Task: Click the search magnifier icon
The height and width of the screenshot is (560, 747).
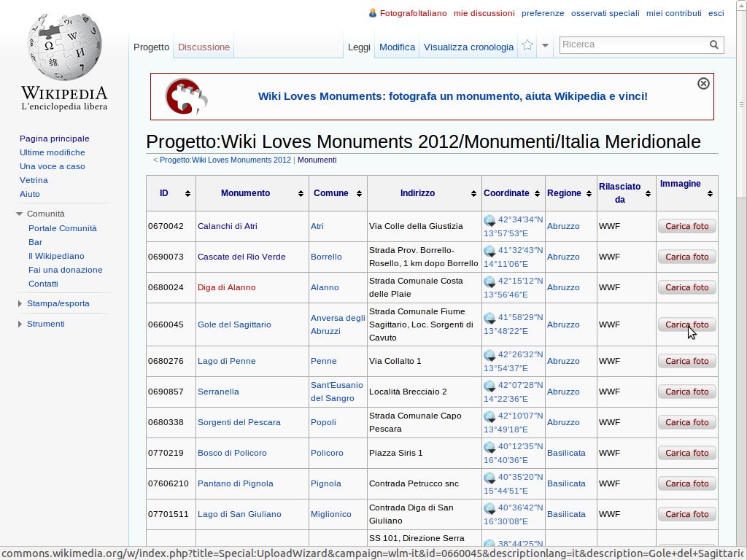Action: (713, 44)
